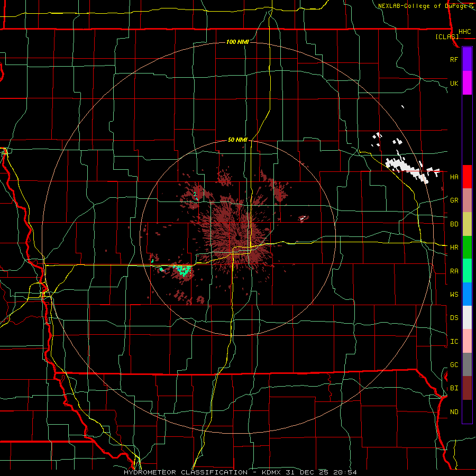The width and height of the screenshot is (476, 476).
Task: Click the UK magenta legend color block
Action: tap(467, 83)
